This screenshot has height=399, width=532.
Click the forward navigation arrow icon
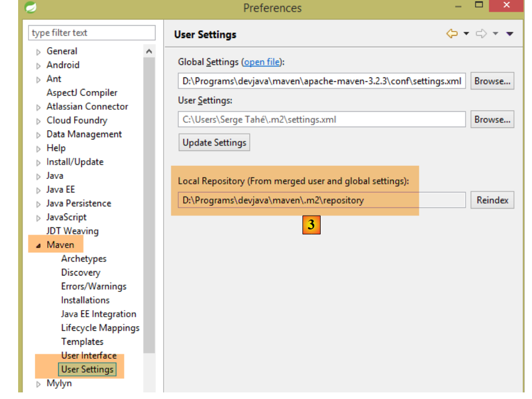tap(481, 34)
